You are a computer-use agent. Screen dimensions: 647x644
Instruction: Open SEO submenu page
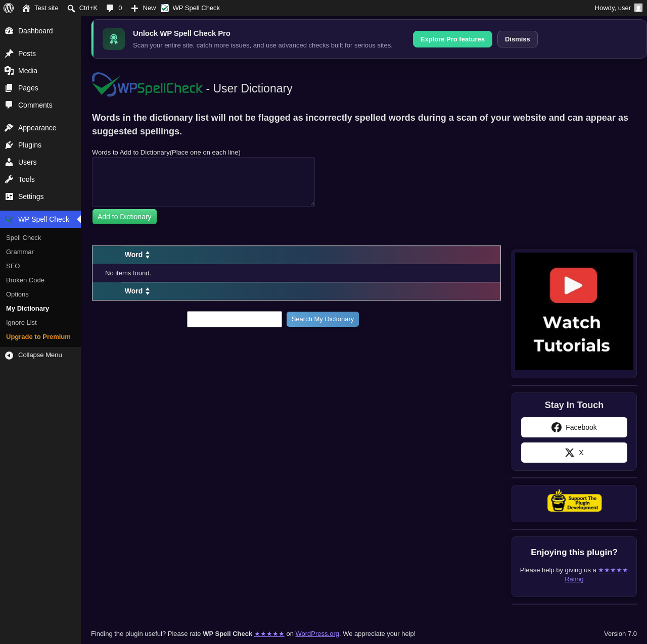pos(13,266)
